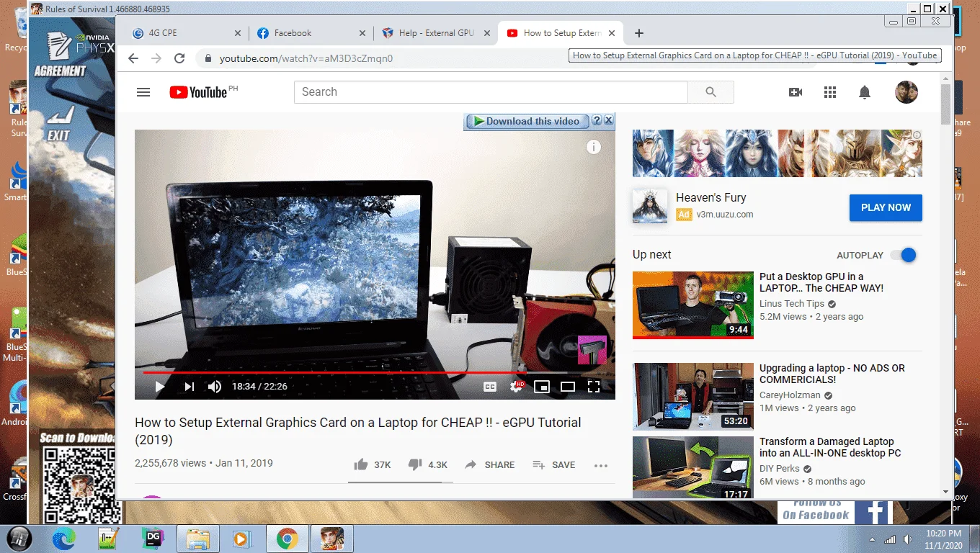The image size is (980, 553).
Task: Click the SHARE button
Action: click(490, 465)
